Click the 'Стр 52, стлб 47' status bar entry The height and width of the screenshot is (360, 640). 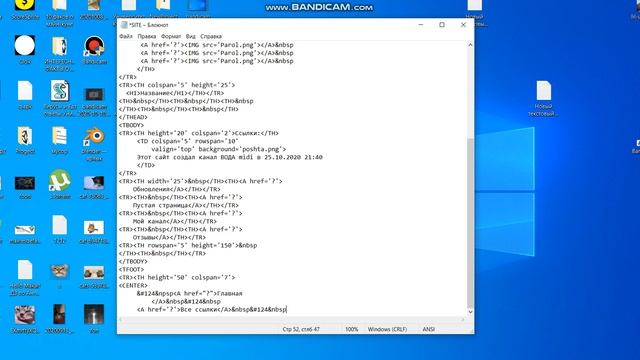click(x=301, y=329)
